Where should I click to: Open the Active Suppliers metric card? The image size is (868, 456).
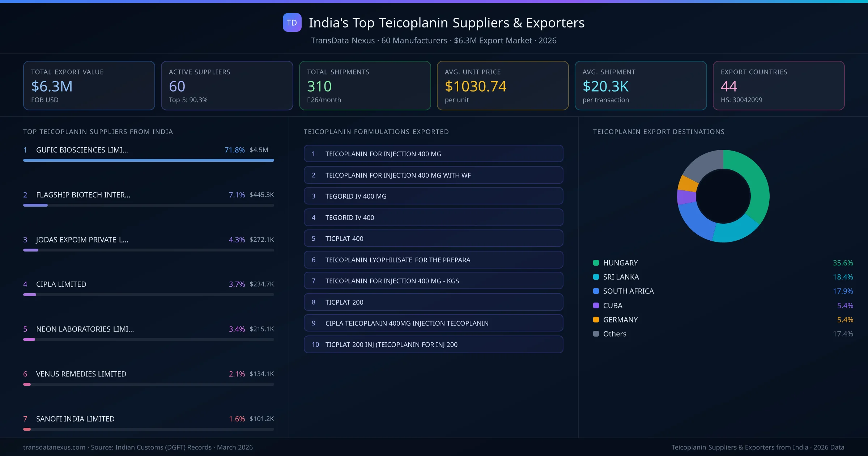click(227, 85)
